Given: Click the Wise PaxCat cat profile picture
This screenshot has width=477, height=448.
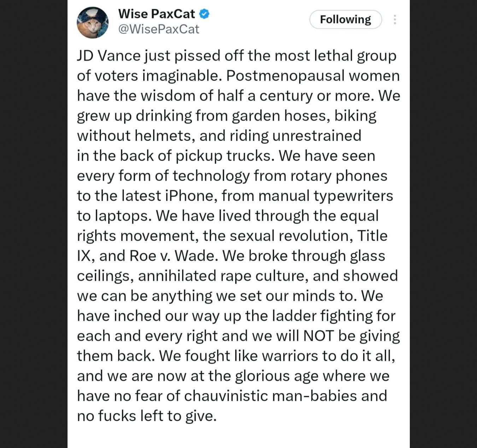Looking at the screenshot, I should [93, 23].
